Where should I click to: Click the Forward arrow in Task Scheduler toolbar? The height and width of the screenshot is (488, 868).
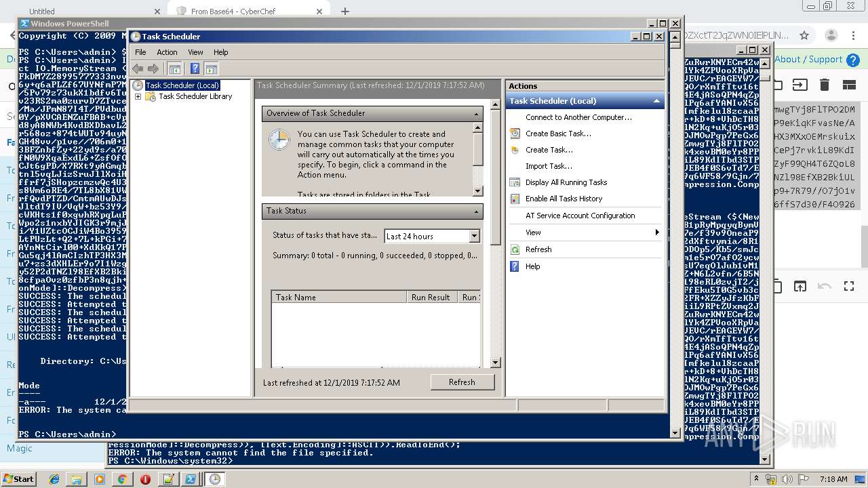tap(153, 68)
